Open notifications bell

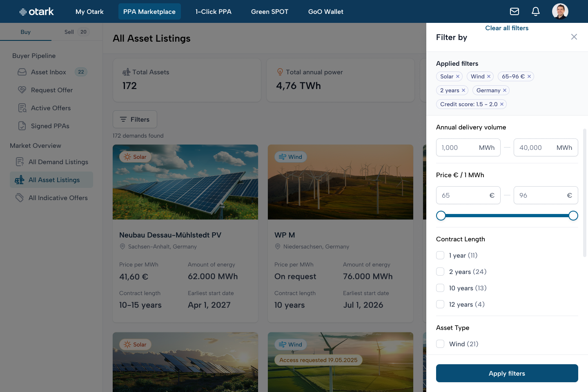pos(536,11)
